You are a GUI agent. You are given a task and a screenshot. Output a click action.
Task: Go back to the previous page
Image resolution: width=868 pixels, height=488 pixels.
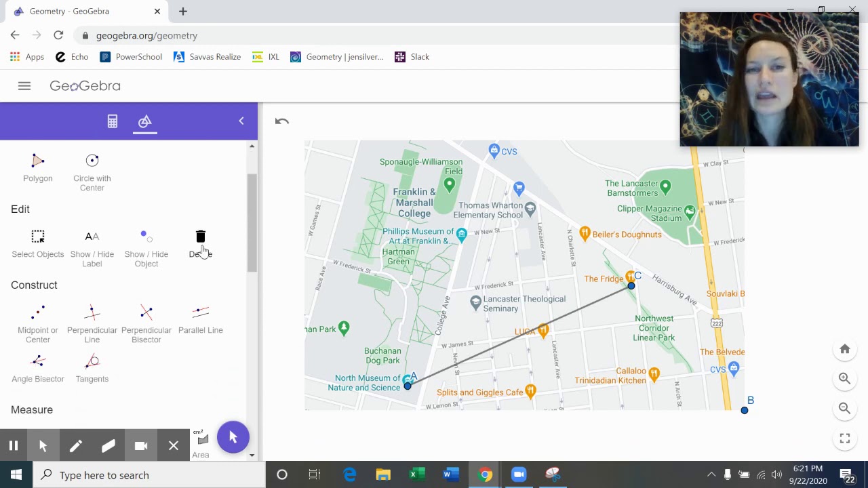(15, 35)
